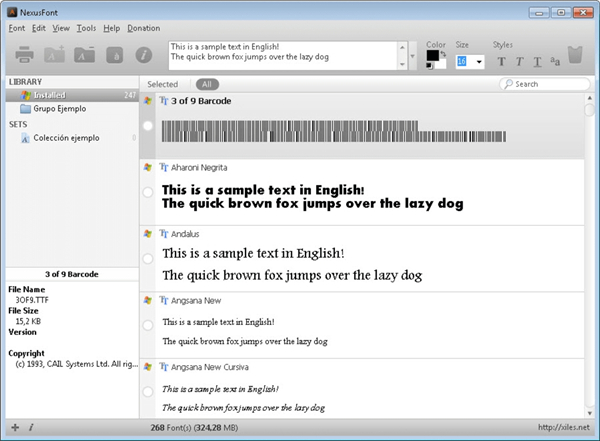Image resolution: width=600 pixels, height=441 pixels.
Task: Open the Tools menu
Action: point(86,29)
